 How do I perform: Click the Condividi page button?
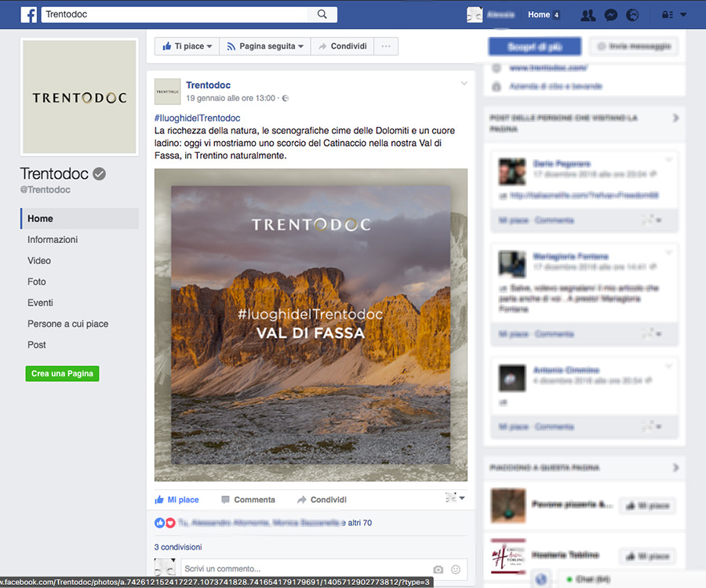tap(342, 46)
